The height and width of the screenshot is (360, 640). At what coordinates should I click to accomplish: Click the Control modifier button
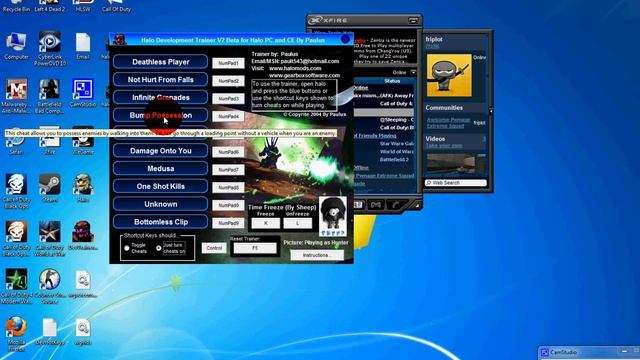(x=214, y=248)
